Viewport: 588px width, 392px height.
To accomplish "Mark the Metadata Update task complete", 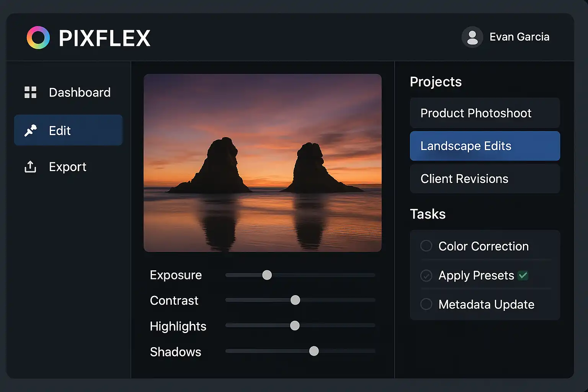I will point(426,304).
